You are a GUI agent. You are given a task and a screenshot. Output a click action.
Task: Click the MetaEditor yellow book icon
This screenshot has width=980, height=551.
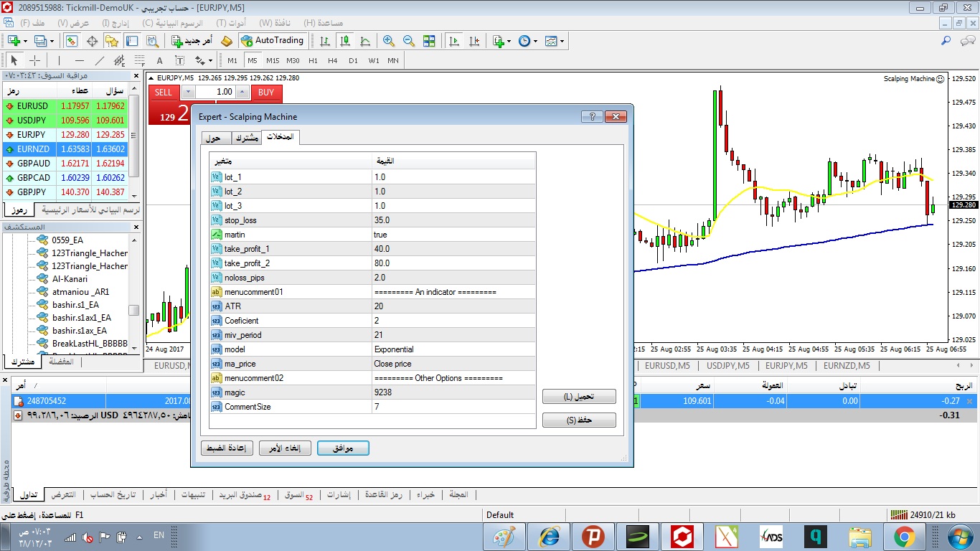click(227, 41)
